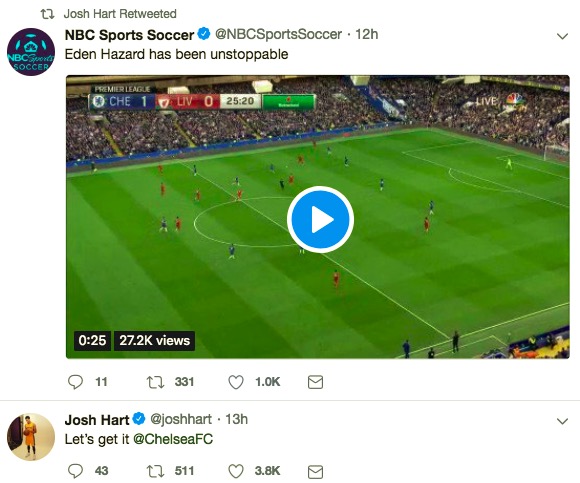Open the 12h timestamp of the tweet
The height and width of the screenshot is (483, 580).
click(367, 34)
